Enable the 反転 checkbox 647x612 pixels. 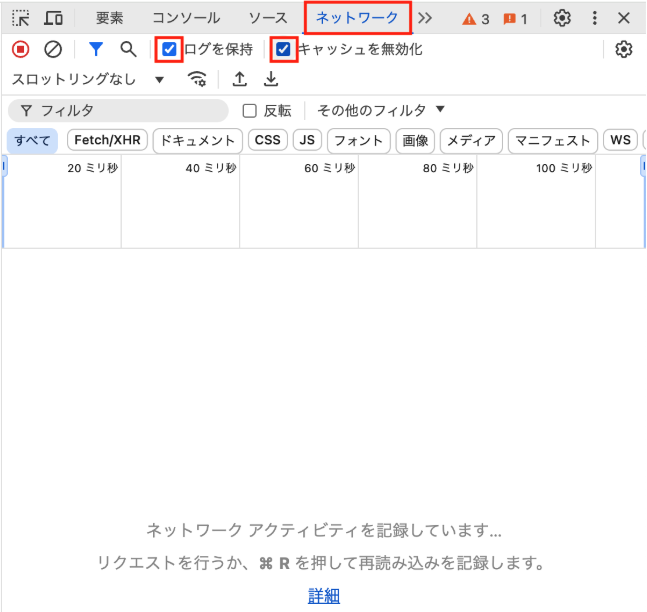tap(250, 111)
